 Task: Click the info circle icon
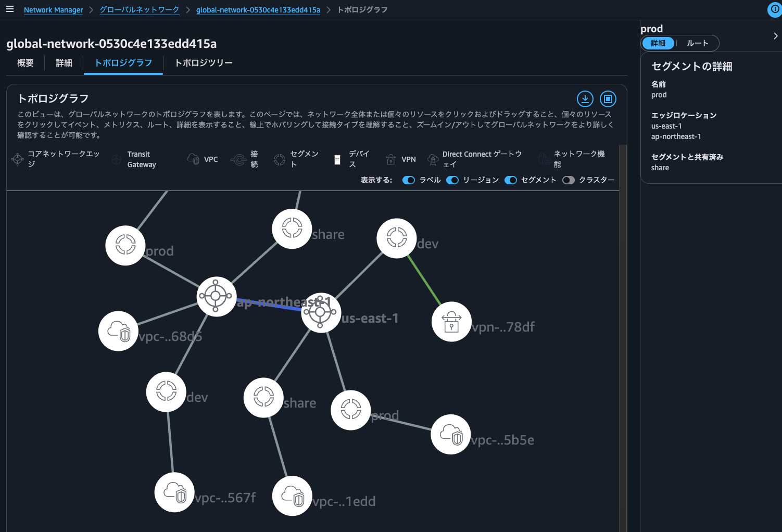point(775,9)
